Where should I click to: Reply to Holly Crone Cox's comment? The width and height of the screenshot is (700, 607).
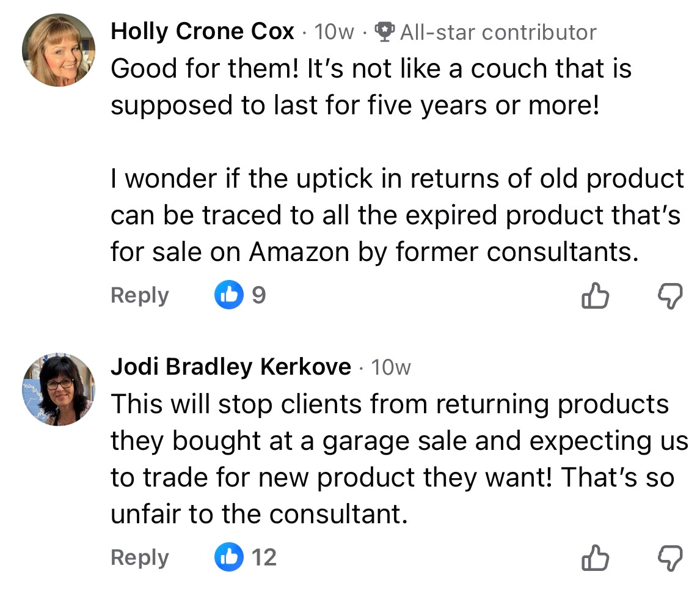[x=139, y=296]
